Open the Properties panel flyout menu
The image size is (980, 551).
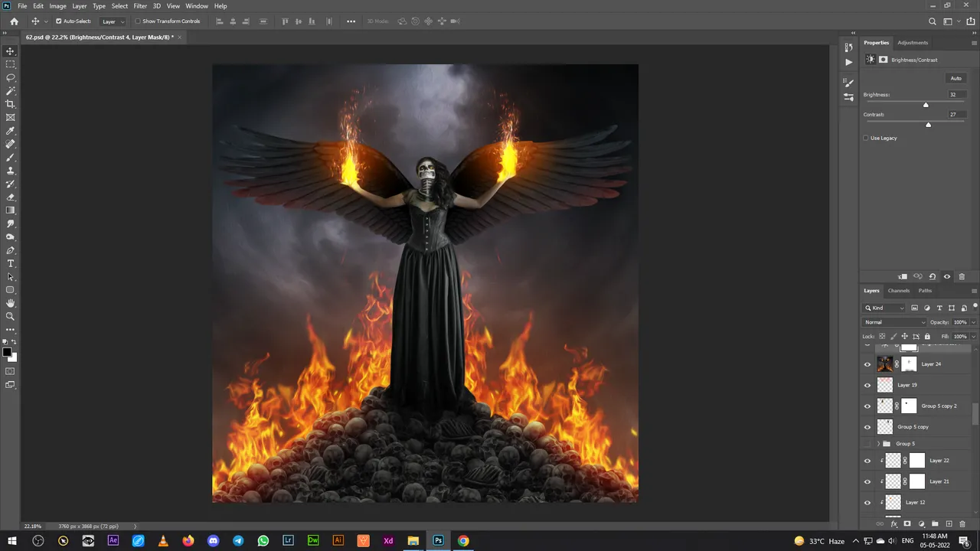click(974, 43)
